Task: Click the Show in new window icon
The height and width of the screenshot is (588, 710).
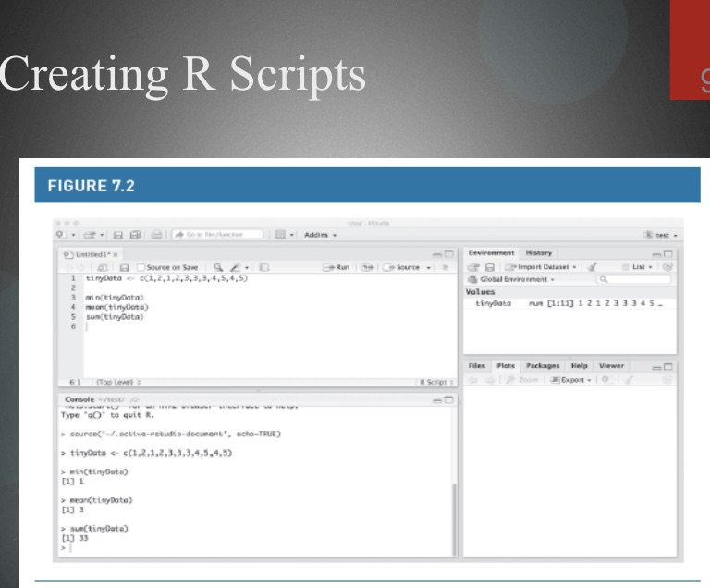Action: [103, 268]
